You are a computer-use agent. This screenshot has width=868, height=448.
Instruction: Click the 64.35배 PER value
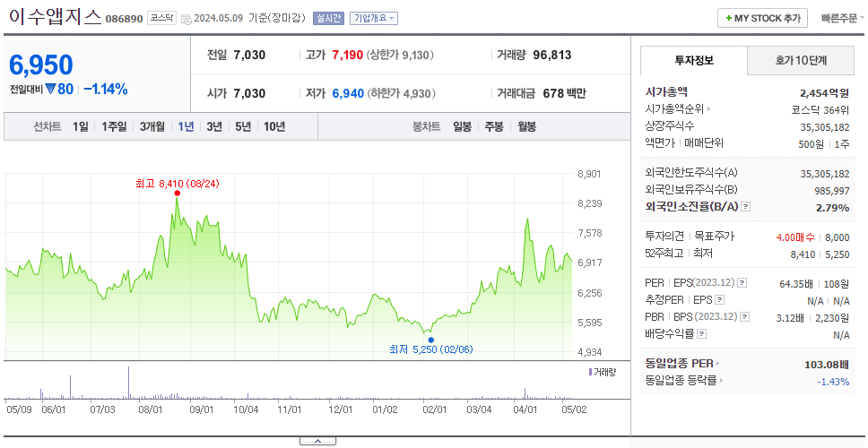click(796, 284)
